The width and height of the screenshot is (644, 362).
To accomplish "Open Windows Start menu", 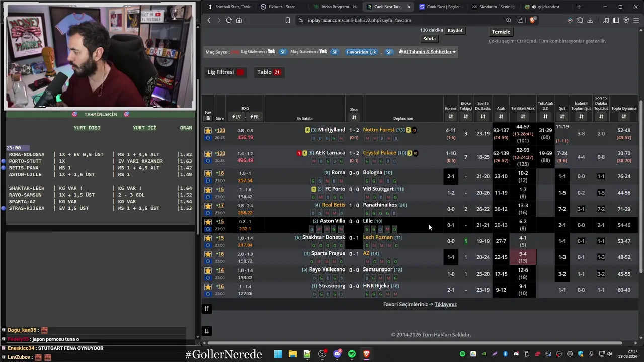I will coord(278,354).
